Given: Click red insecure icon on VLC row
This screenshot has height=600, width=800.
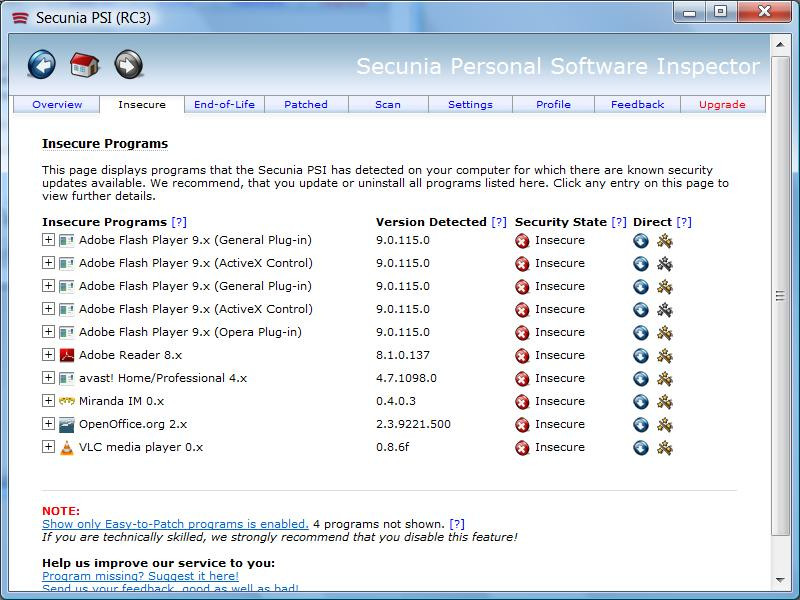Looking at the screenshot, I should (x=522, y=448).
